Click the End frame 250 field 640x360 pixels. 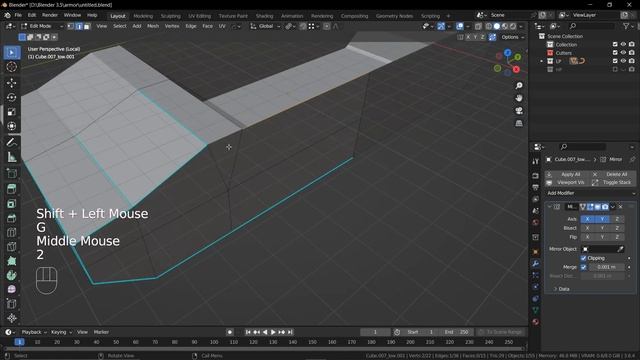[x=457, y=332]
